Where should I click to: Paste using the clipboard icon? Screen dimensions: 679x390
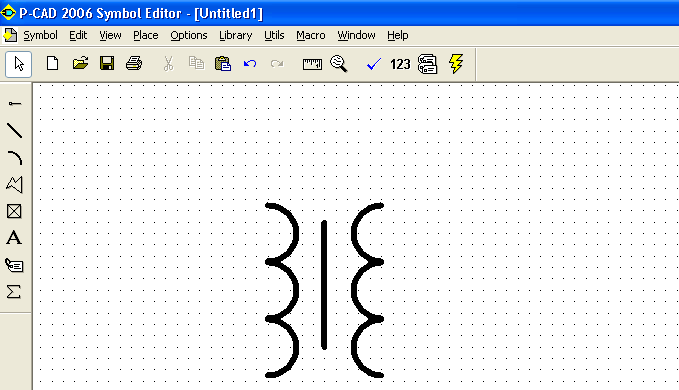click(x=223, y=64)
